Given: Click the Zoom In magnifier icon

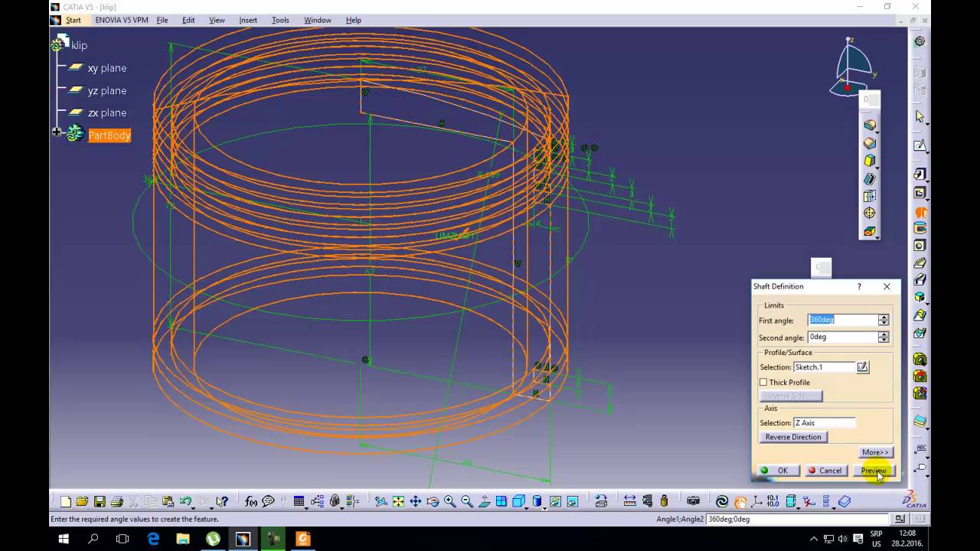Looking at the screenshot, I should point(450,502).
